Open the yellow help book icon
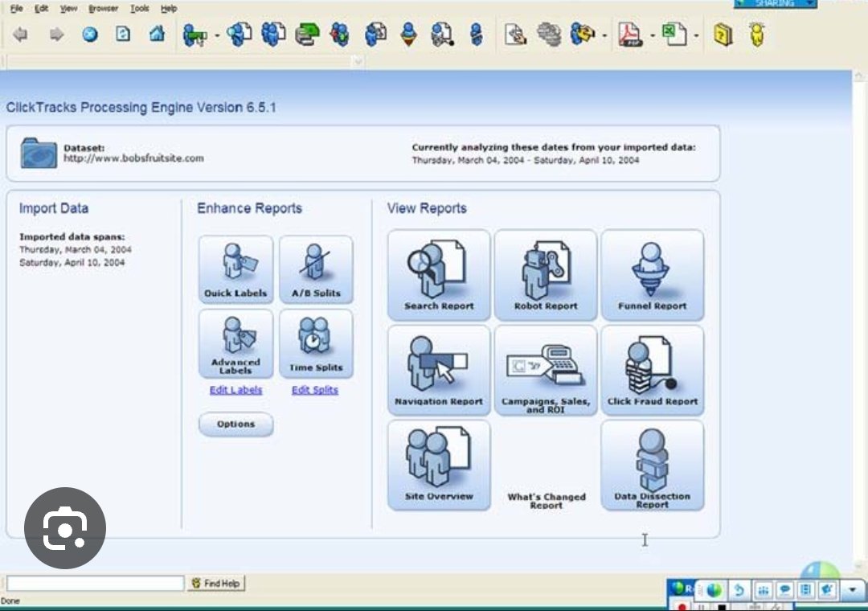Viewport: 868px width, 611px height. [x=723, y=35]
